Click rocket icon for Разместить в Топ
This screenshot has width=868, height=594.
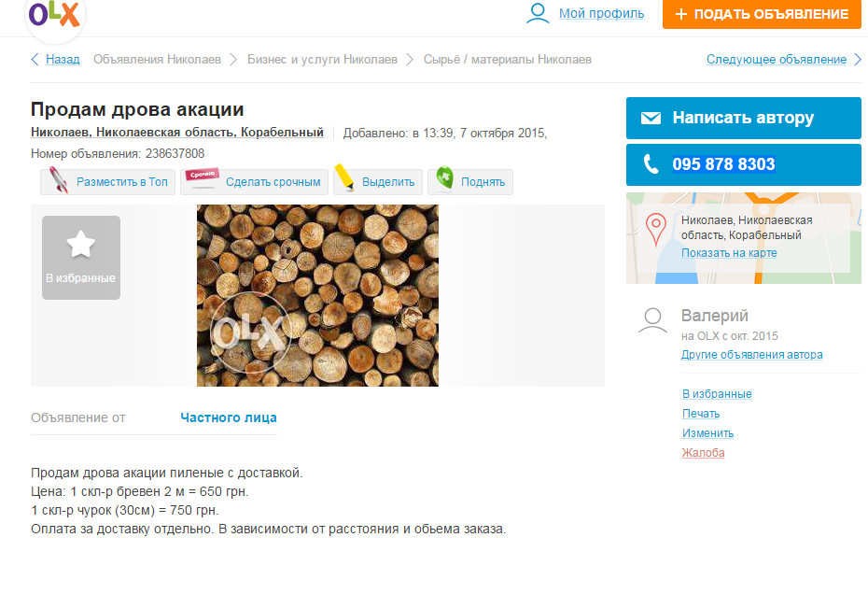click(x=59, y=180)
